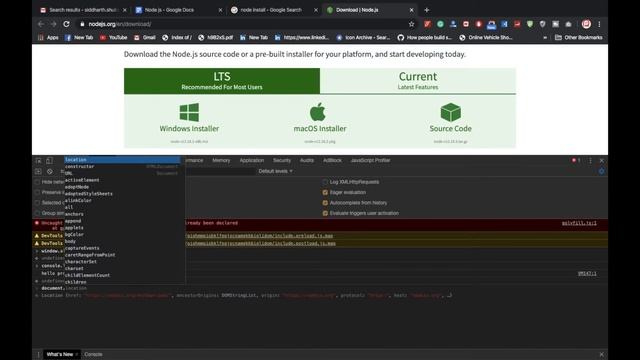Open the drawer more-tools dots menu

pyautogui.click(x=38, y=354)
